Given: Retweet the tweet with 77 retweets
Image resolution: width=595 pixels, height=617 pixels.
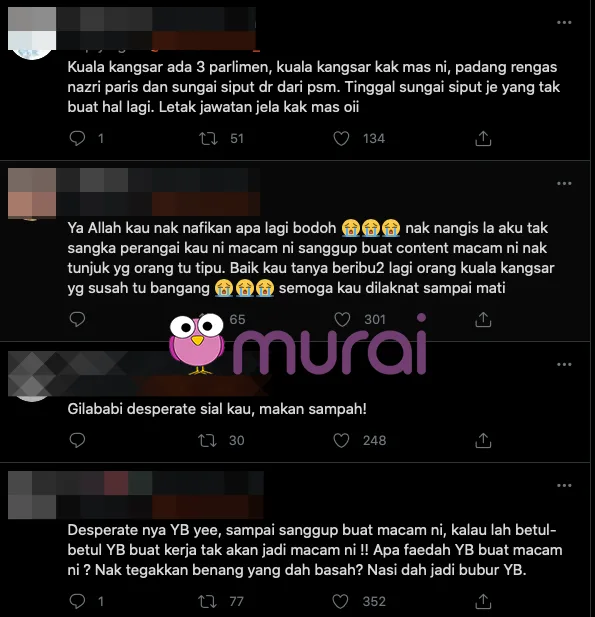Looking at the screenshot, I should (x=207, y=601).
